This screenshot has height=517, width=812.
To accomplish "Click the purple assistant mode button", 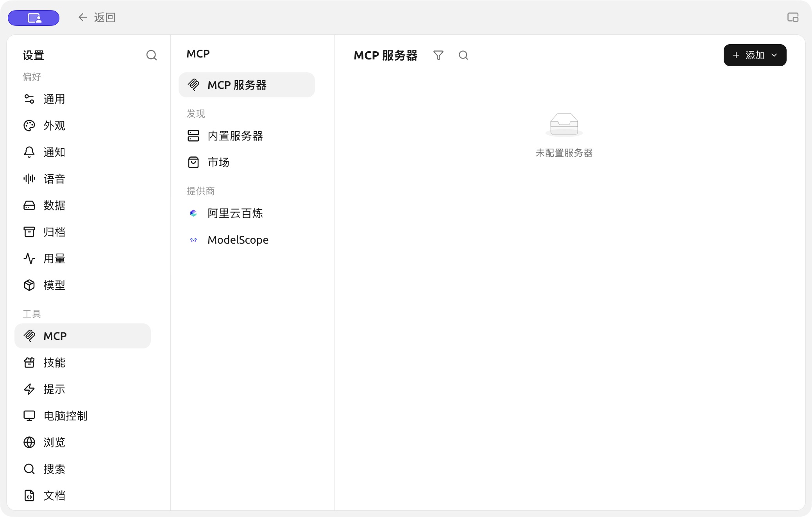I will coord(34,18).
